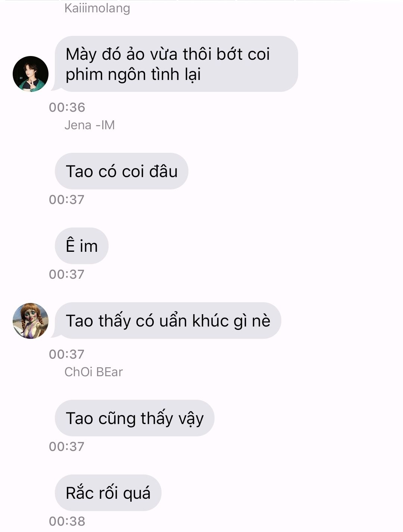Tap the ChOi BEar sender name
This screenshot has width=403, height=532.
(x=94, y=372)
